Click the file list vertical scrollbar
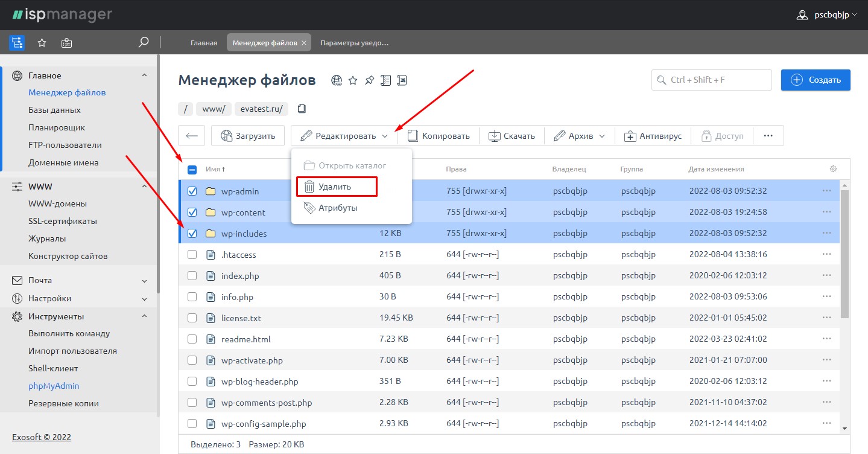This screenshot has height=454, width=868. click(844, 254)
